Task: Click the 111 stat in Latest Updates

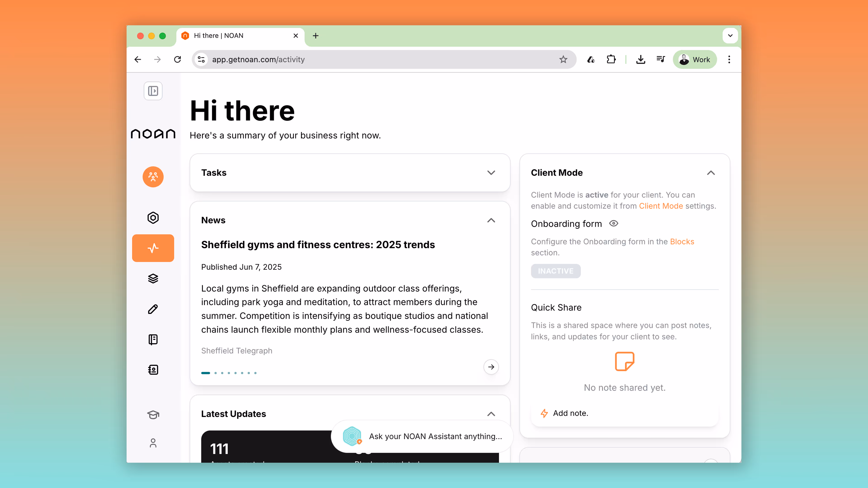Action: coord(219,449)
